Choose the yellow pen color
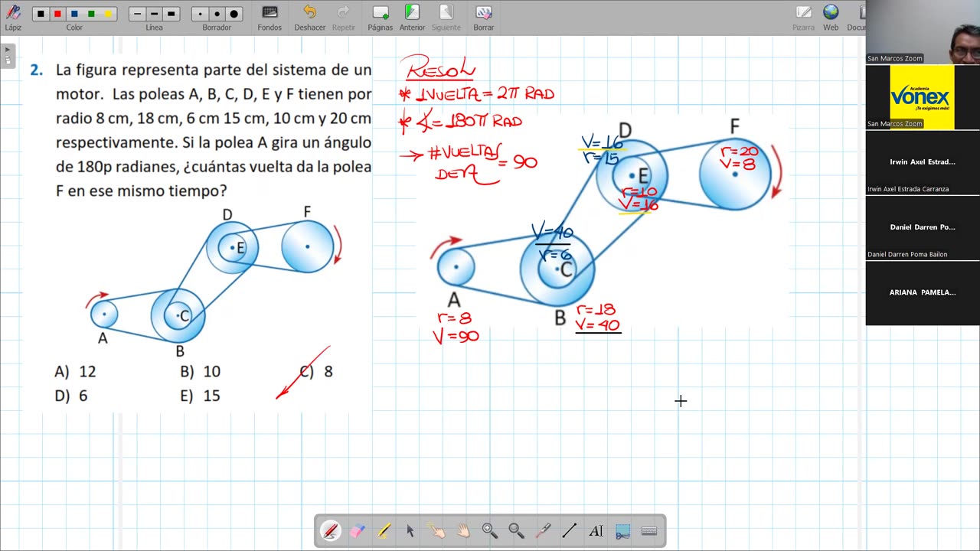The width and height of the screenshot is (980, 551). (108, 14)
